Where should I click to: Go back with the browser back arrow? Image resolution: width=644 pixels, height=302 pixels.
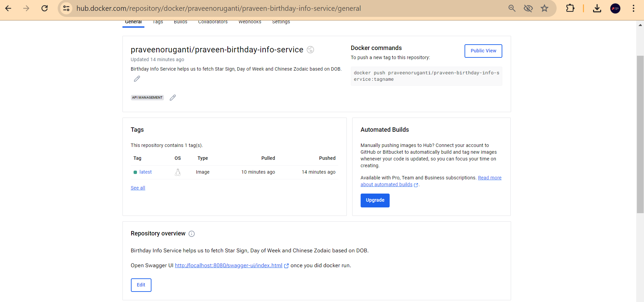pos(8,8)
